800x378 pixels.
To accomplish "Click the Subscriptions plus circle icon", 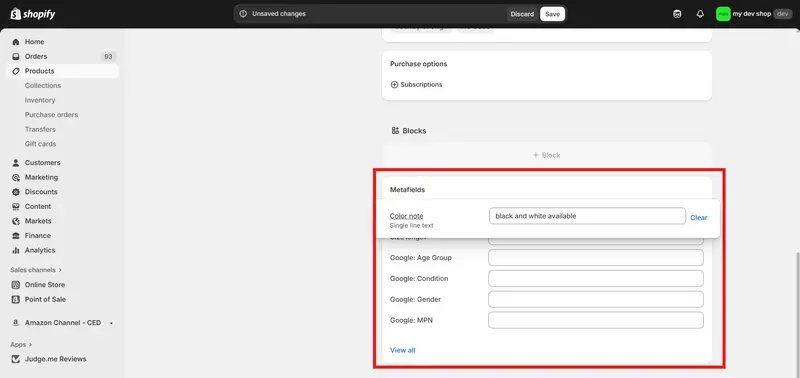I will tap(394, 85).
